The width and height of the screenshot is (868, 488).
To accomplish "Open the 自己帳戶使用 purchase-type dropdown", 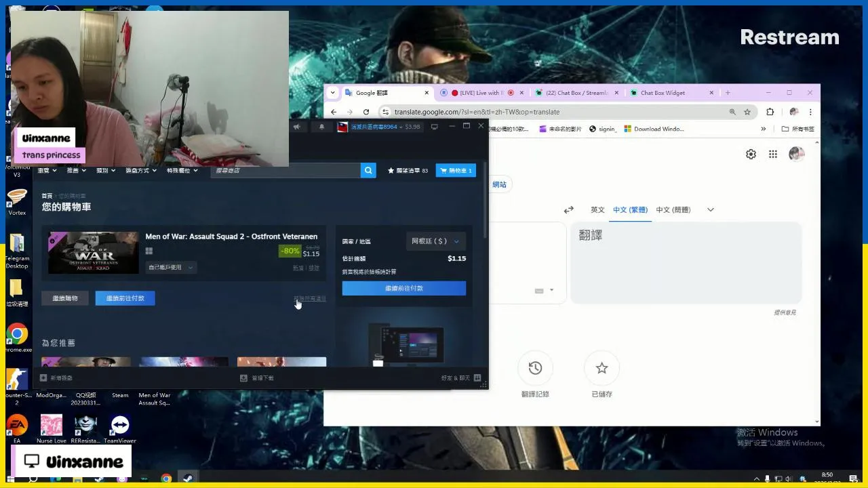I will click(171, 267).
